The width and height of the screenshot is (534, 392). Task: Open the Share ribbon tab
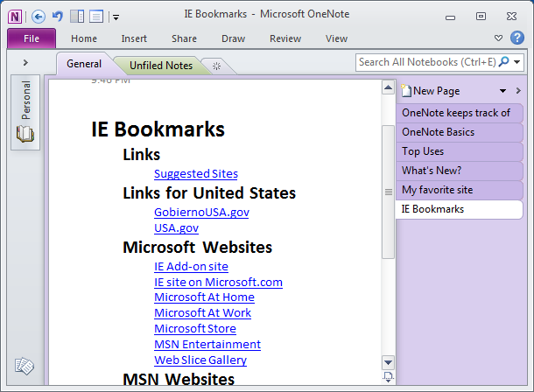[x=184, y=38]
